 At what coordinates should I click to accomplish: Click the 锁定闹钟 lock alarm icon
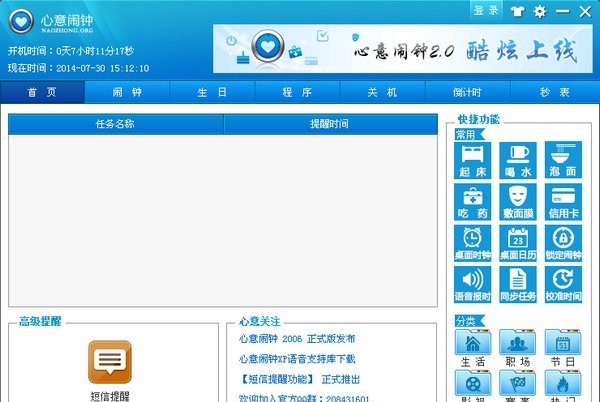563,243
